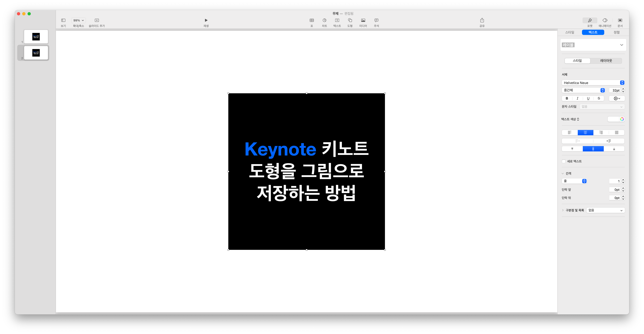644x334 pixels.
Task: Open the 99% zoom dropdown
Action: coord(78,21)
